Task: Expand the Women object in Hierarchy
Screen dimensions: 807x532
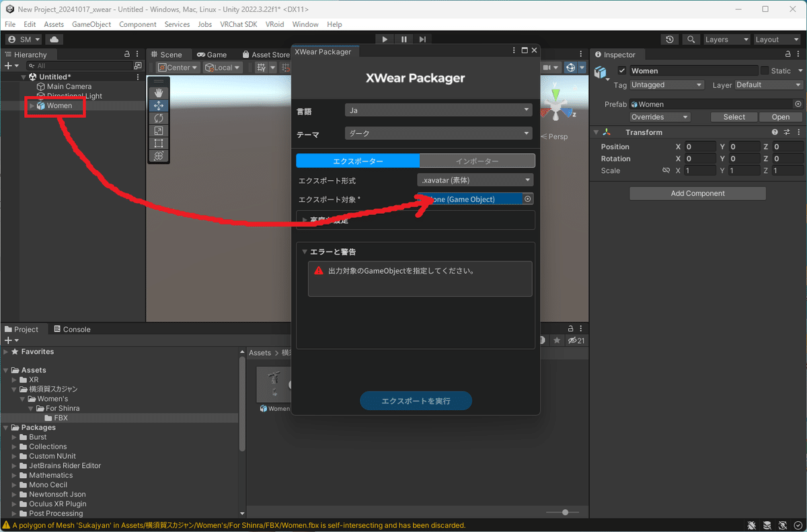Action: [31, 106]
